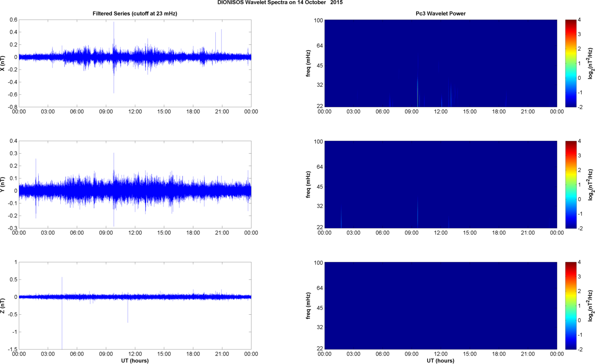
Task: Click the X component filtered series plot
Action: click(x=135, y=63)
